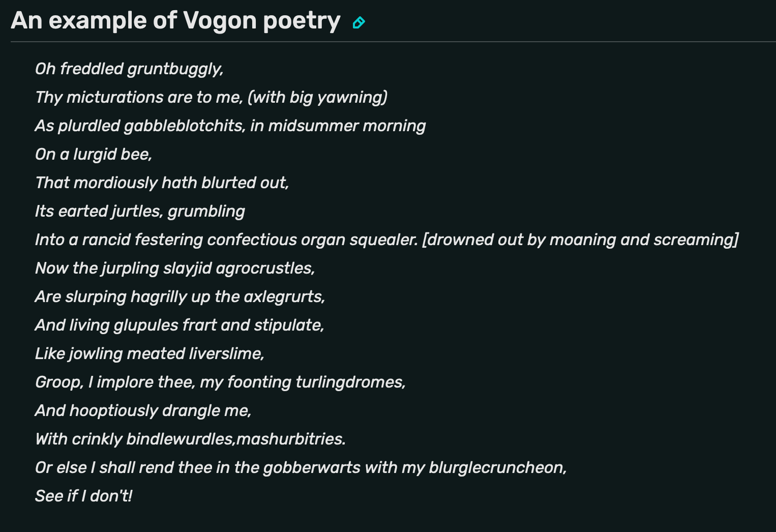The width and height of the screenshot is (776, 532).
Task: Click the line "On a lurgid bee,"
Action: [x=94, y=154]
